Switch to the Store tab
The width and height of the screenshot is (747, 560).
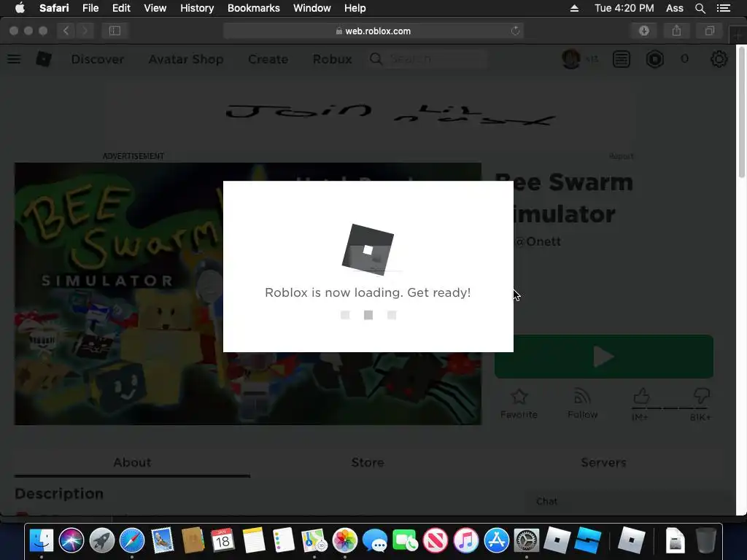pyautogui.click(x=368, y=462)
